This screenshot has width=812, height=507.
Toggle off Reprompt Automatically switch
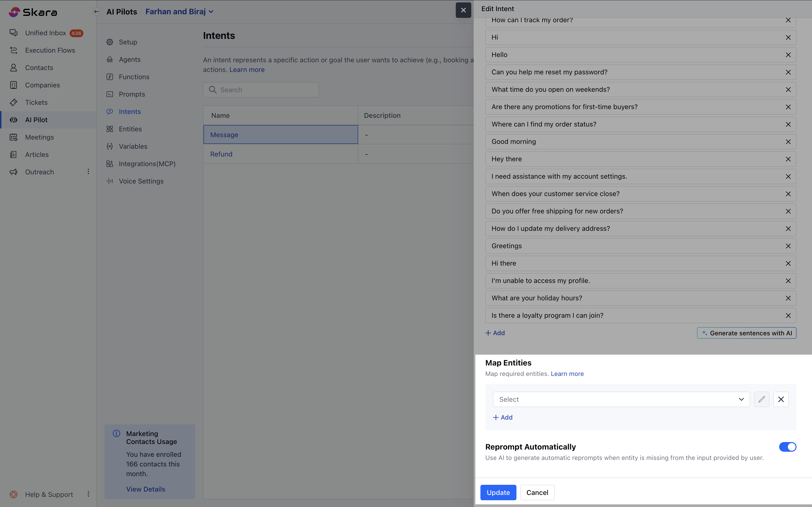787,447
